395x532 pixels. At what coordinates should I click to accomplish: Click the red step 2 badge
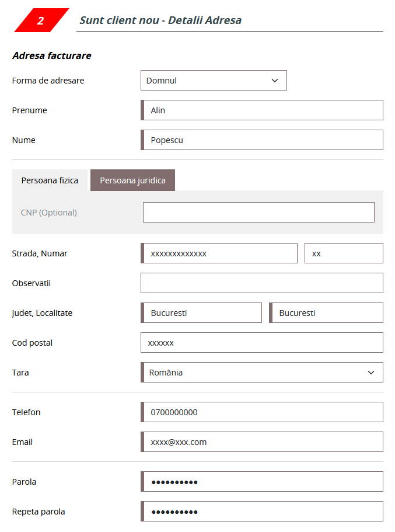click(x=41, y=20)
